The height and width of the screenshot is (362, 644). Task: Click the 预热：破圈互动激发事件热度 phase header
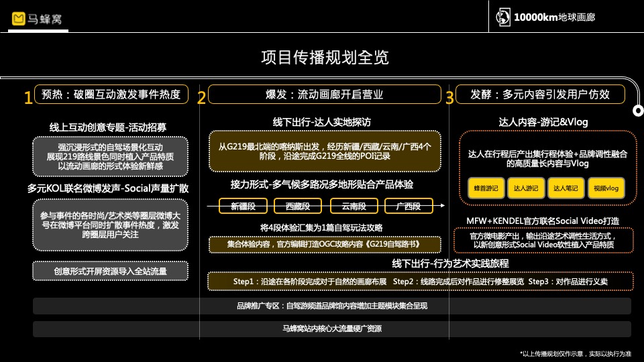pyautogui.click(x=111, y=95)
